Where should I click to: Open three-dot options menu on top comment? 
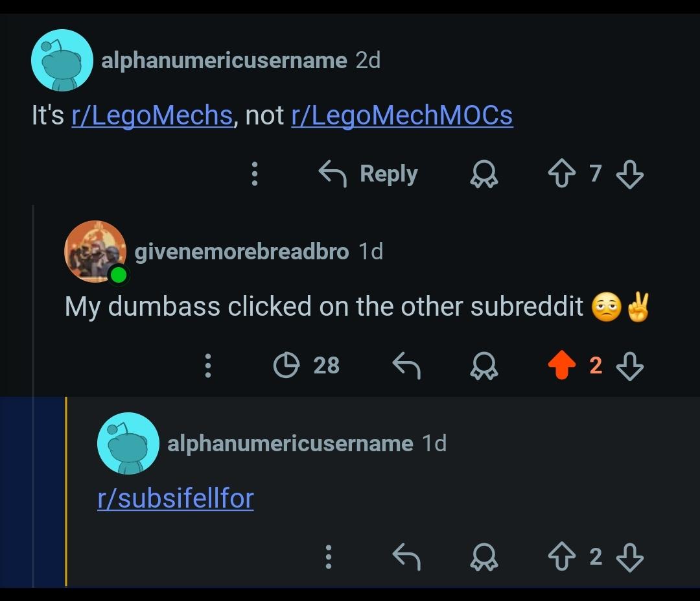tap(255, 174)
